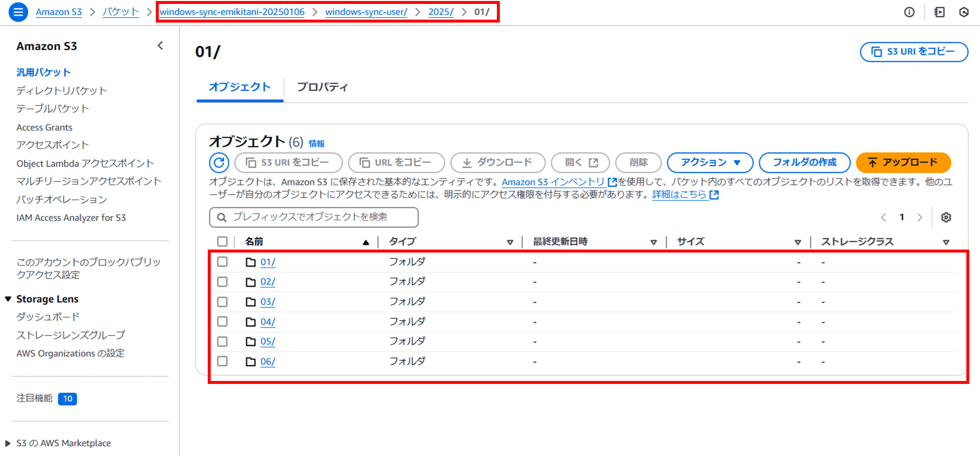Sort by 最終更新日時 column arrow
Screen dimensions: 980x456
(x=654, y=242)
